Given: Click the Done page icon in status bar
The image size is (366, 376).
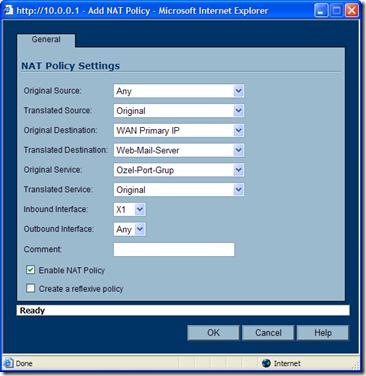Looking at the screenshot, I should [x=9, y=363].
